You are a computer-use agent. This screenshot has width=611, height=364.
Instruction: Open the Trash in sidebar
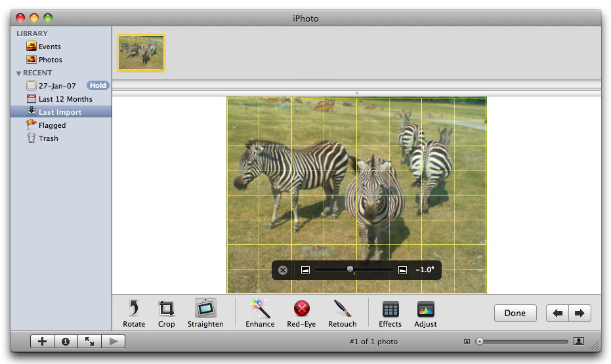click(48, 138)
